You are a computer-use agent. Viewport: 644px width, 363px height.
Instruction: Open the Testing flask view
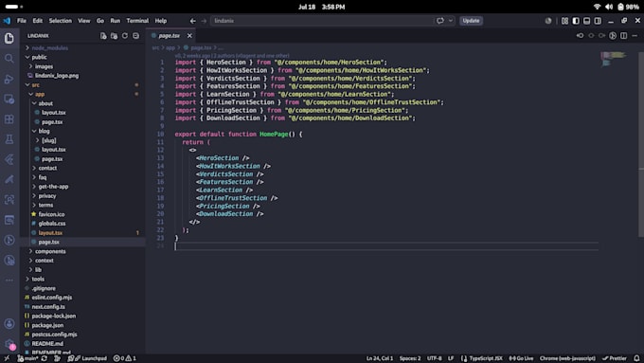(x=9, y=139)
